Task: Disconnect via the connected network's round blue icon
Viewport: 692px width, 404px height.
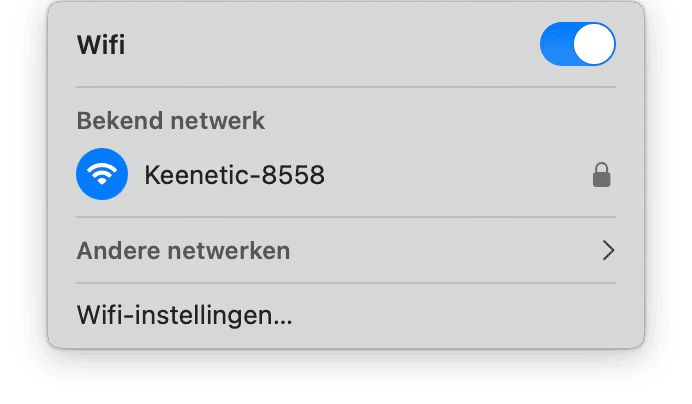Action: pyautogui.click(x=102, y=174)
